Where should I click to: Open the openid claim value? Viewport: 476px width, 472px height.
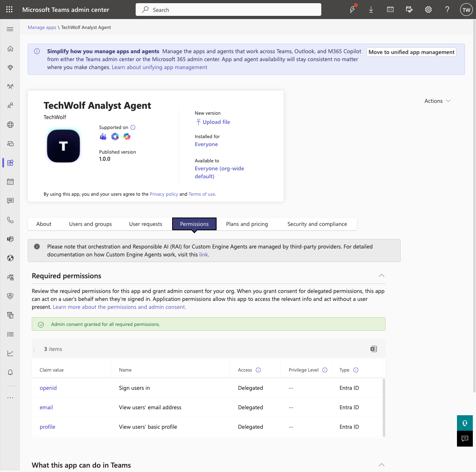(x=48, y=388)
